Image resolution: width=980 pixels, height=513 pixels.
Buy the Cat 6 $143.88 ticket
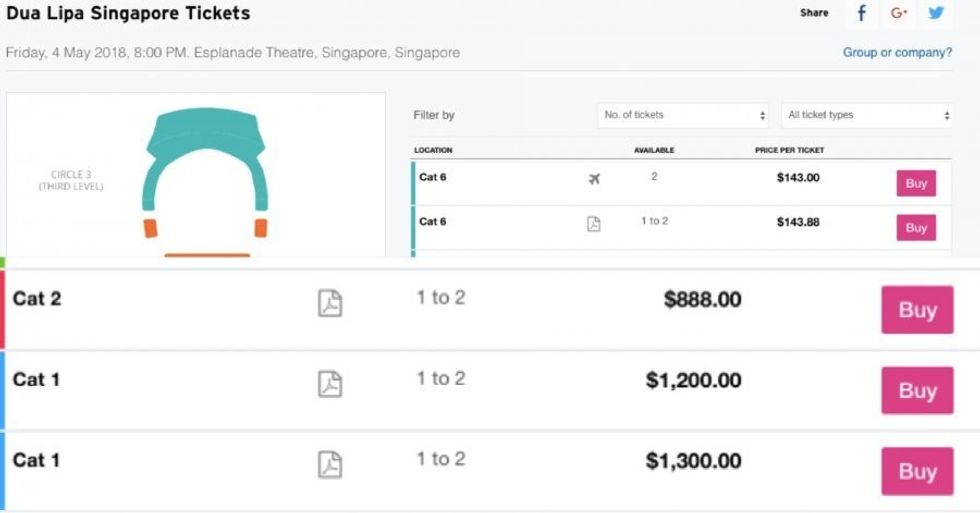[x=916, y=228]
